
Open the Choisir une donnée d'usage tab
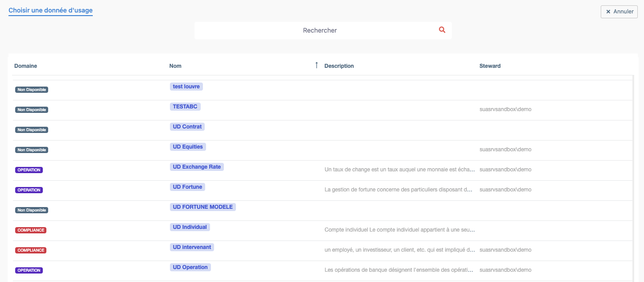[x=50, y=10]
